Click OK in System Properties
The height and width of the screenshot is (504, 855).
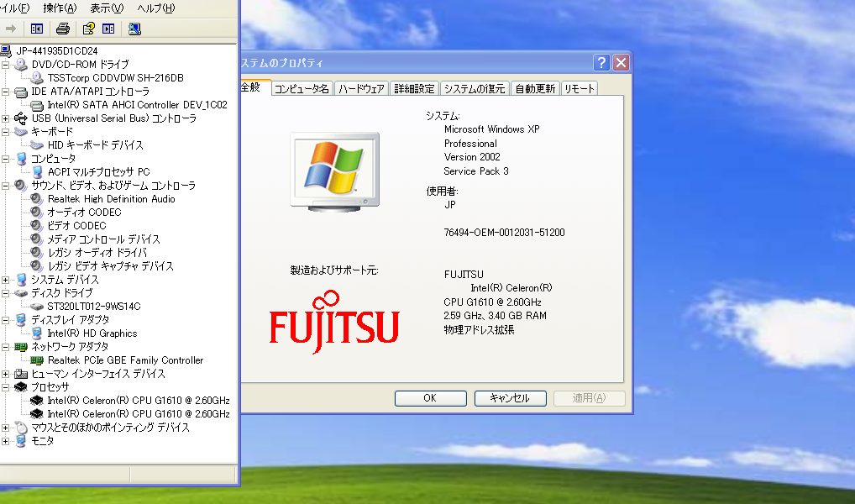(430, 398)
